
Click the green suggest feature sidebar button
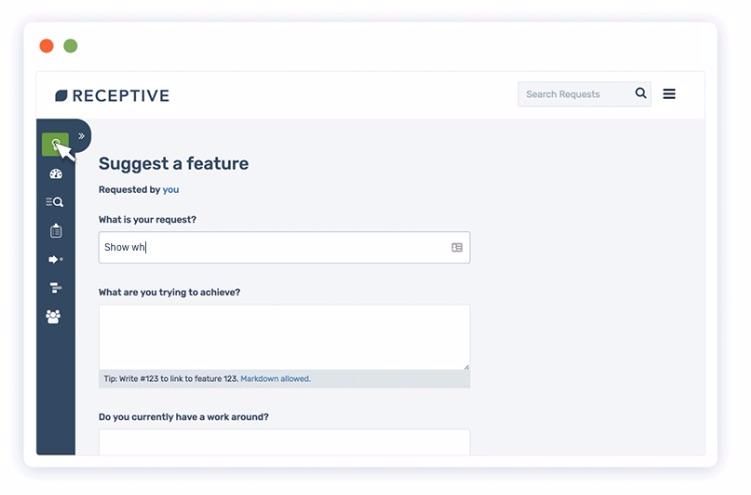pyautogui.click(x=56, y=146)
